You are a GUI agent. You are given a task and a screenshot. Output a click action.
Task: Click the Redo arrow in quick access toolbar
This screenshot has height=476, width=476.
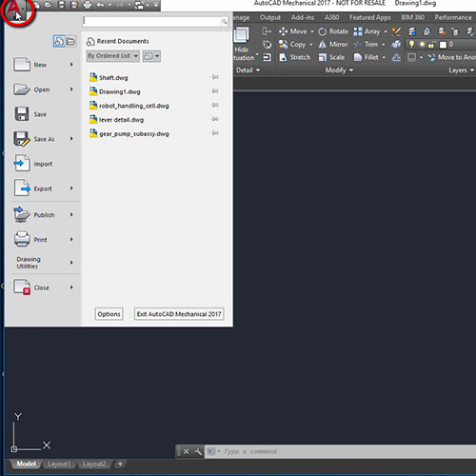tap(121, 5)
